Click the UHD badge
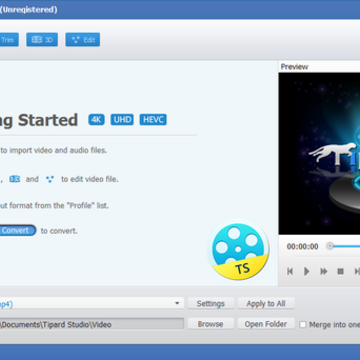 (122, 120)
